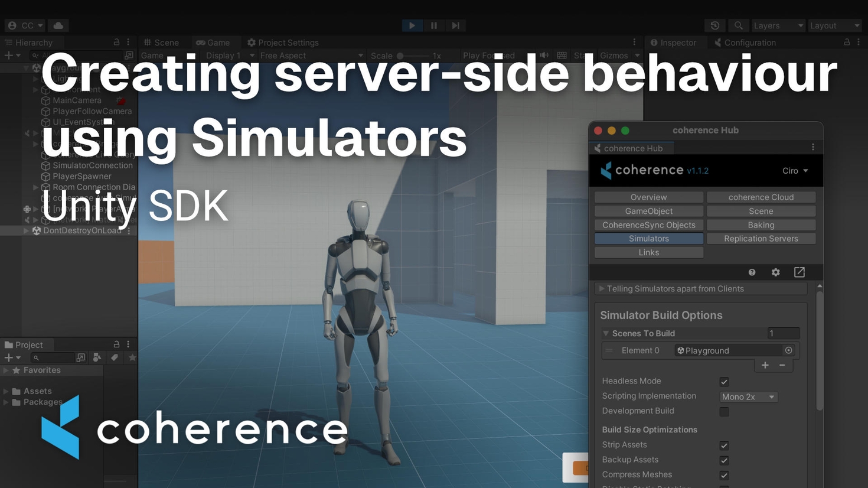The width and height of the screenshot is (868, 488).
Task: Click the coherence Hub help icon
Action: 752,272
